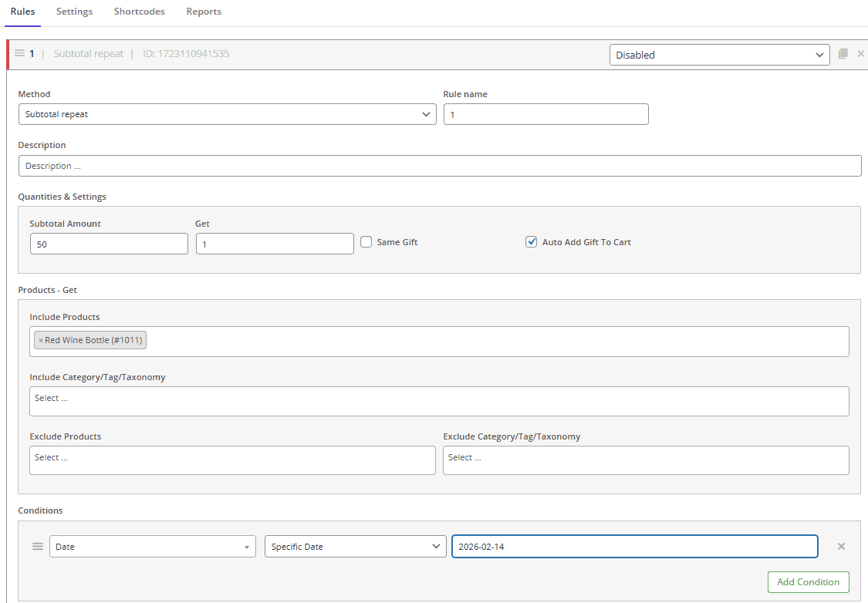Enable the Same Gift checkbox
This screenshot has height=603, width=868.
366,242
